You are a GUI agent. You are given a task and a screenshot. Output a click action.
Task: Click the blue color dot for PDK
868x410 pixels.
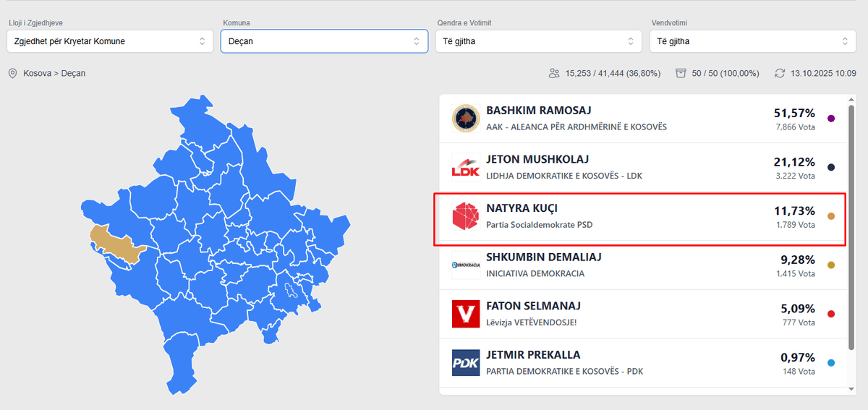coord(831,363)
